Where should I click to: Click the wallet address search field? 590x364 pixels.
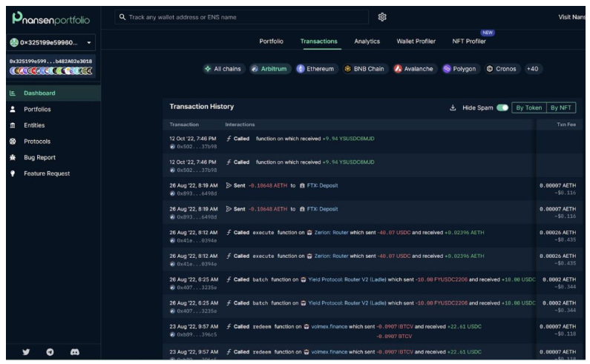click(x=242, y=17)
